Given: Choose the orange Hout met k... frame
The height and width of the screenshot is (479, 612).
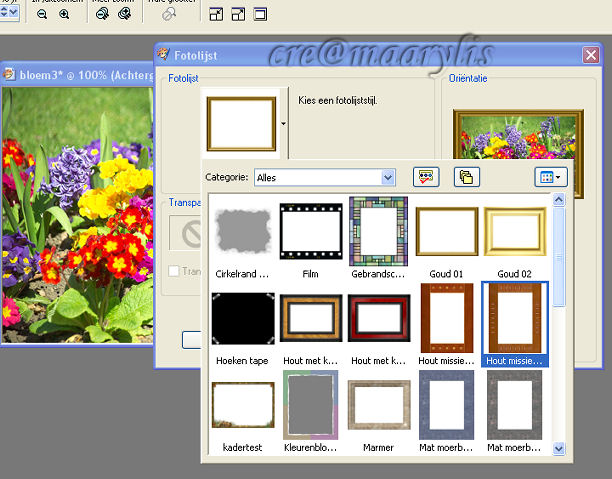Looking at the screenshot, I should [311, 318].
